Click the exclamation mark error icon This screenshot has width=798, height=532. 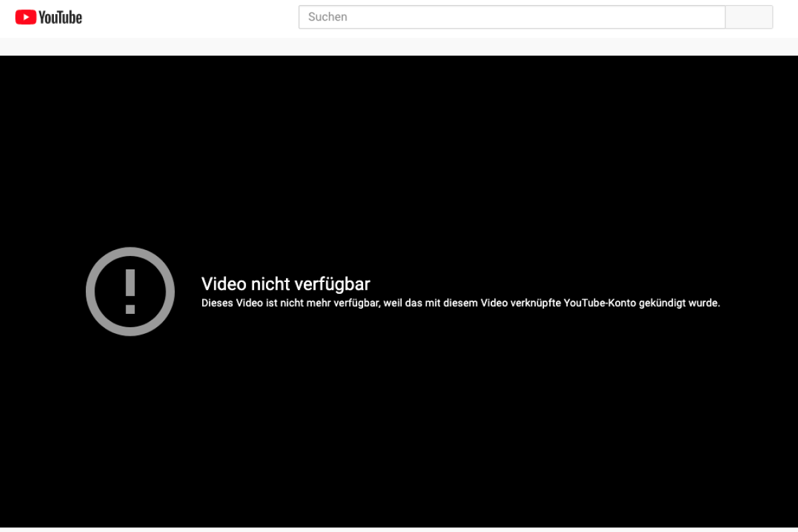tap(130, 291)
